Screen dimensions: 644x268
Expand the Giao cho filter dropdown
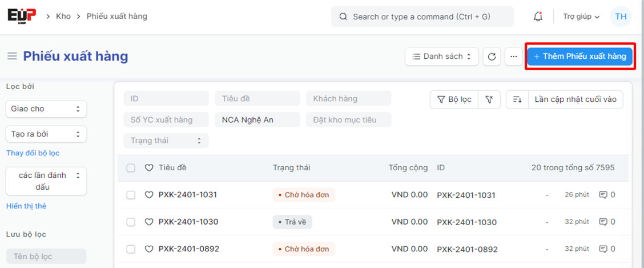pyautogui.click(x=46, y=109)
